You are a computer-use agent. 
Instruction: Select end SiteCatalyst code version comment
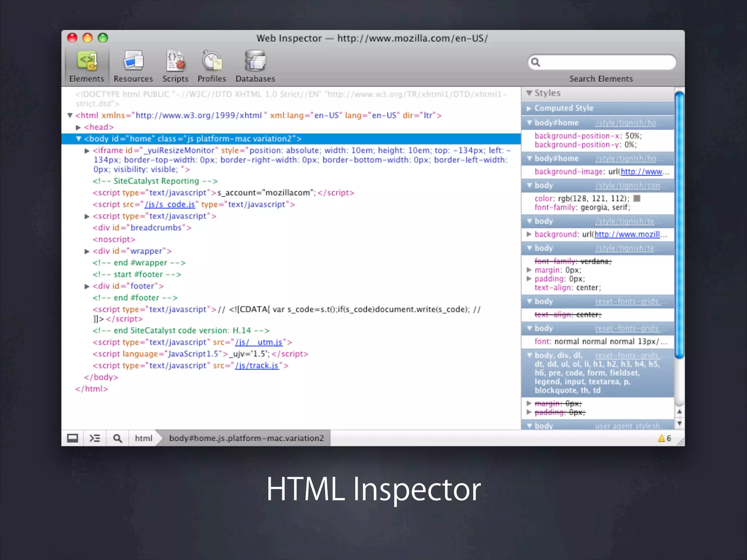(181, 331)
